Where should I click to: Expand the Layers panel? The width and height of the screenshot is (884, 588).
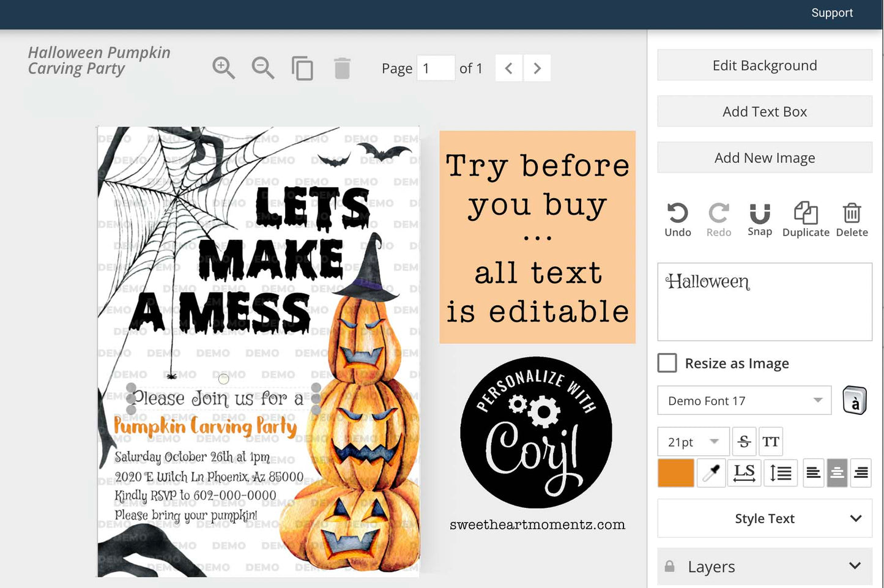coord(764,567)
